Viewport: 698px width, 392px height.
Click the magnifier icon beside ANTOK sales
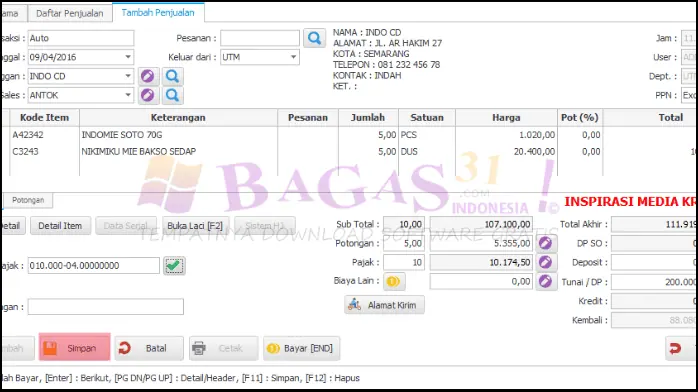[x=172, y=95]
